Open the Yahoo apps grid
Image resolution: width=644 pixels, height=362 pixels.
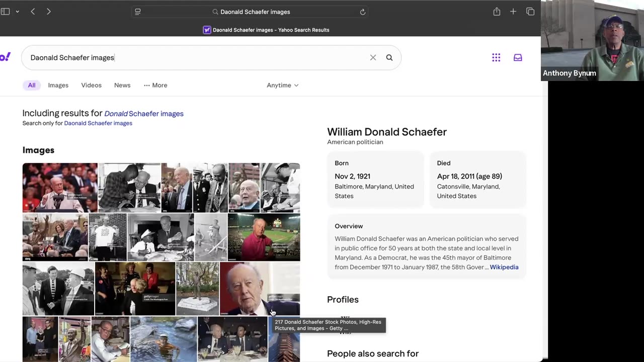click(496, 57)
